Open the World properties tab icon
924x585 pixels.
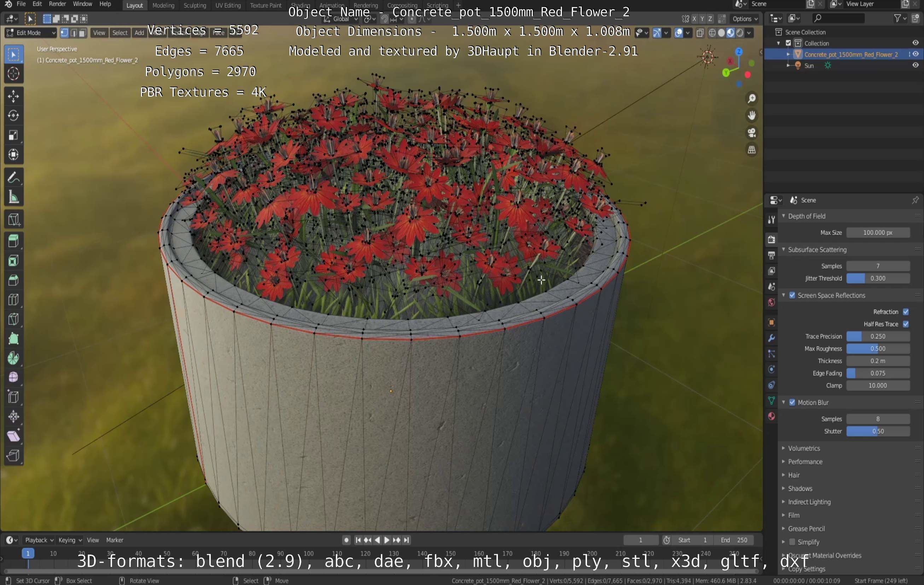[771, 302]
